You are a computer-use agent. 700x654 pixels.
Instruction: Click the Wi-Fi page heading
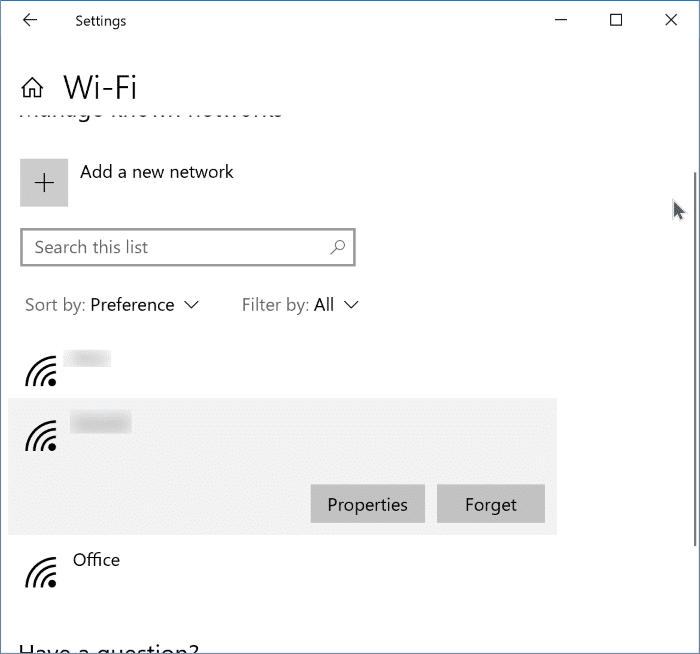click(100, 87)
